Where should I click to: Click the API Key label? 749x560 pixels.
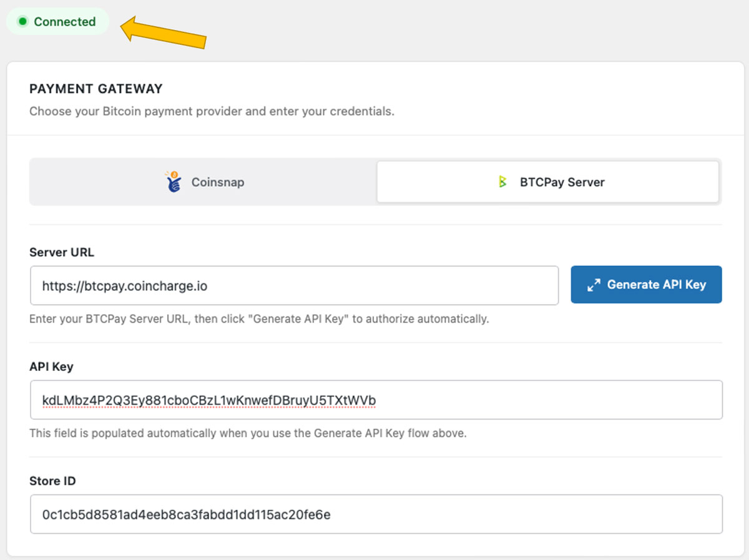tap(51, 366)
